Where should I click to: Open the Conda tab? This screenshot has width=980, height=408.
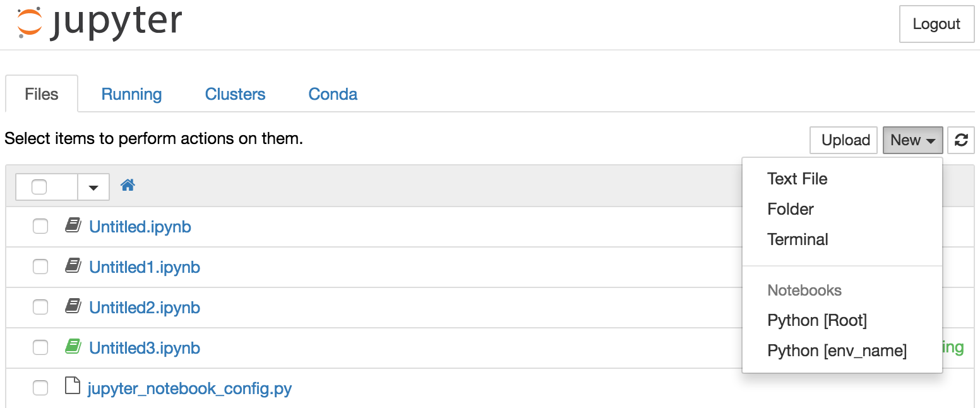pyautogui.click(x=333, y=94)
